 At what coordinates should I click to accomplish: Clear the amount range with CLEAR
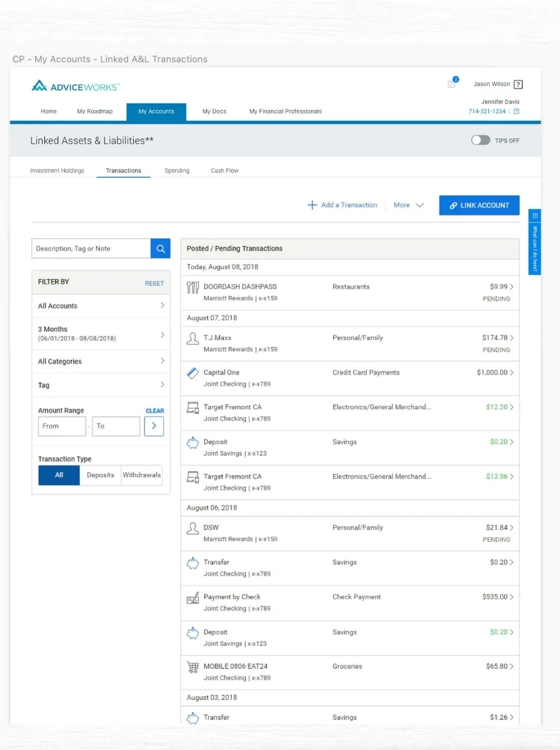point(155,410)
